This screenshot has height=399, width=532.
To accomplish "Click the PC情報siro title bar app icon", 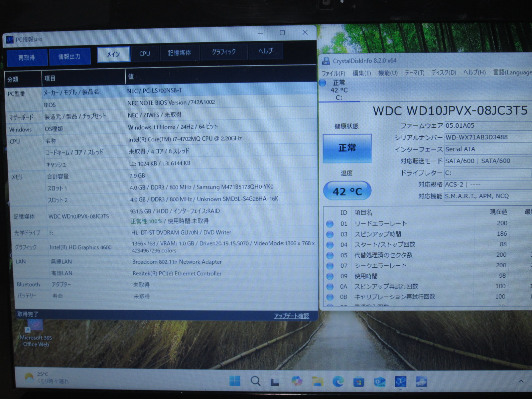I will (x=10, y=40).
